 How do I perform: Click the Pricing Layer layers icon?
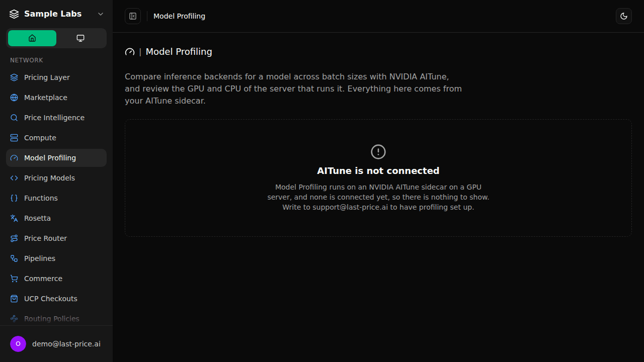14,77
